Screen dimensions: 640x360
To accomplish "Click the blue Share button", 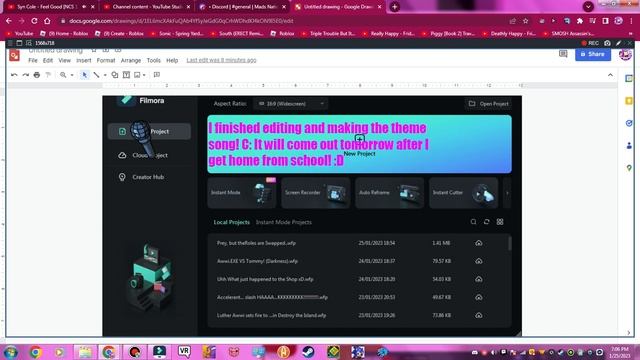I will [x=593, y=54].
